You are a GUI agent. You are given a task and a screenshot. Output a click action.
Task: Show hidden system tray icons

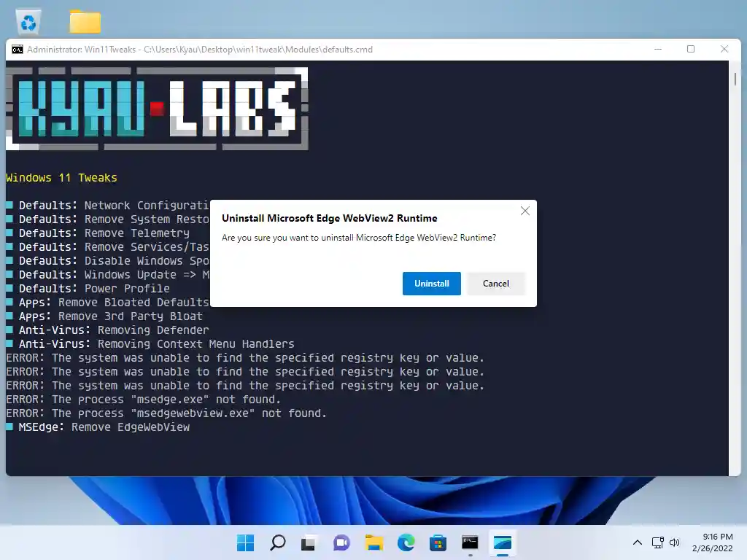[x=638, y=542]
